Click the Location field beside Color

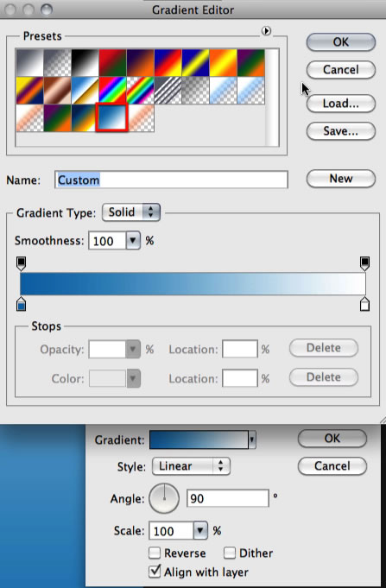point(240,378)
